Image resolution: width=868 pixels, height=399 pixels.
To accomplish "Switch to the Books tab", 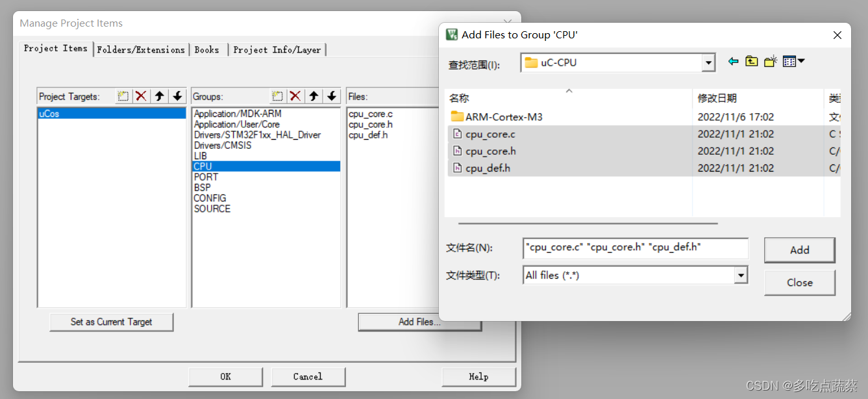I will pyautogui.click(x=207, y=49).
